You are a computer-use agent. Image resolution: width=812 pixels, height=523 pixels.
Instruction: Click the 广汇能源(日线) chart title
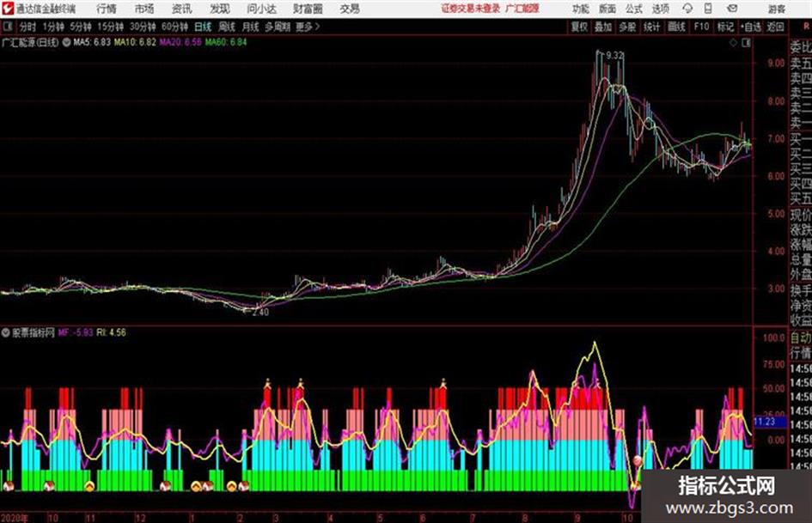click(x=31, y=42)
